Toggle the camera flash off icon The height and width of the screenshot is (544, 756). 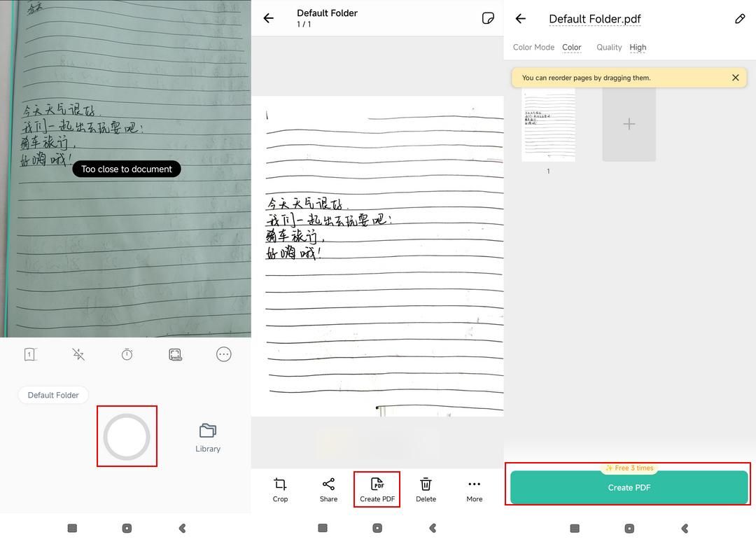[78, 354]
